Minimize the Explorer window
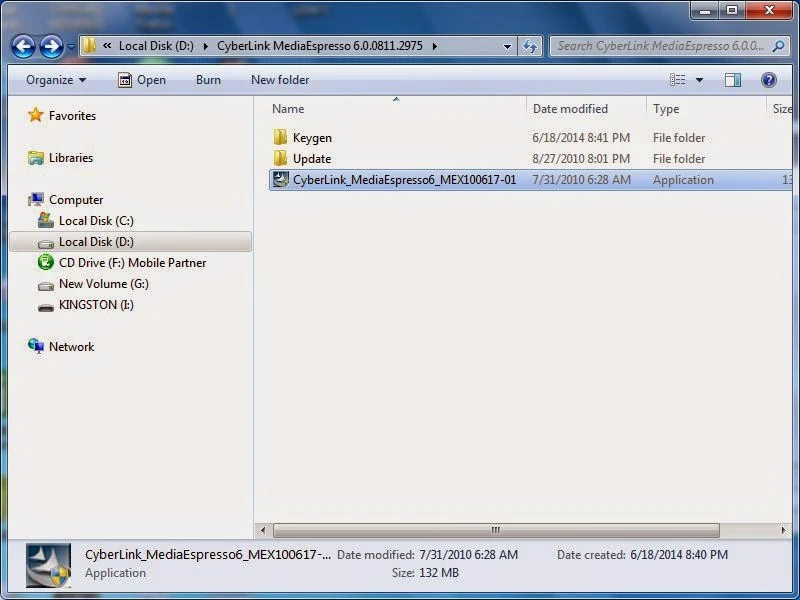Image resolution: width=800 pixels, height=600 pixels. (705, 10)
